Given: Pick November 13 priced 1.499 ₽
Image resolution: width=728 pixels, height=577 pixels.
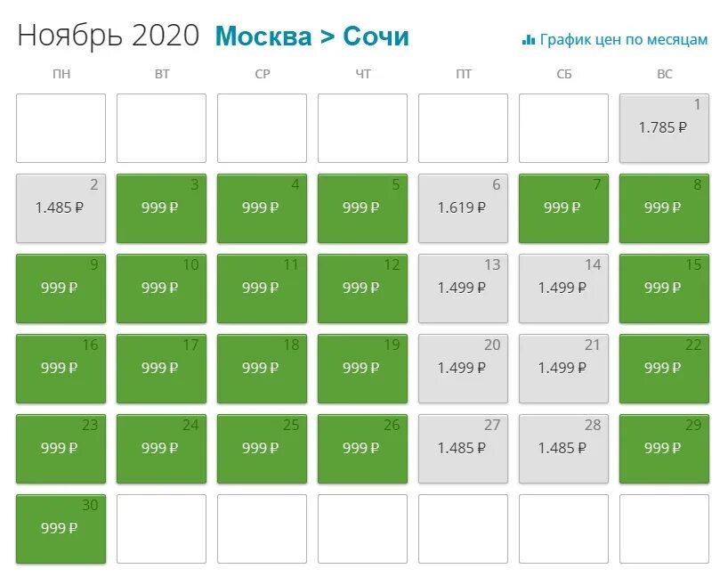Looking at the screenshot, I should click(x=463, y=288).
